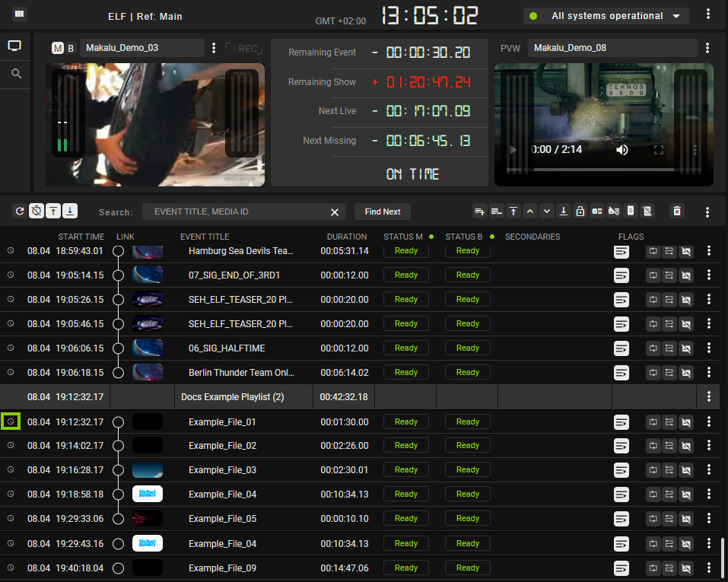The image size is (728, 582).
Task: Open the All systems operational dropdown
Action: click(606, 15)
